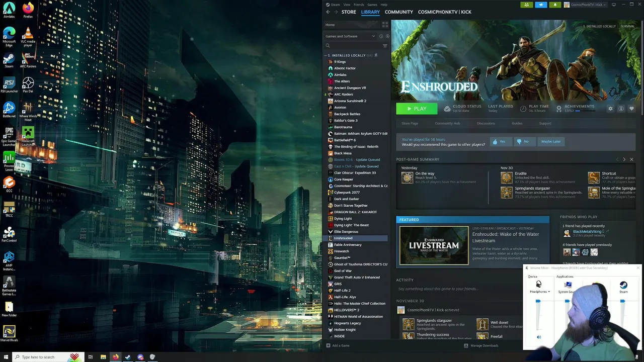Image resolution: width=644 pixels, height=362 pixels.
Task: Open Steam friends green button
Action: pyautogui.click(x=527, y=5)
